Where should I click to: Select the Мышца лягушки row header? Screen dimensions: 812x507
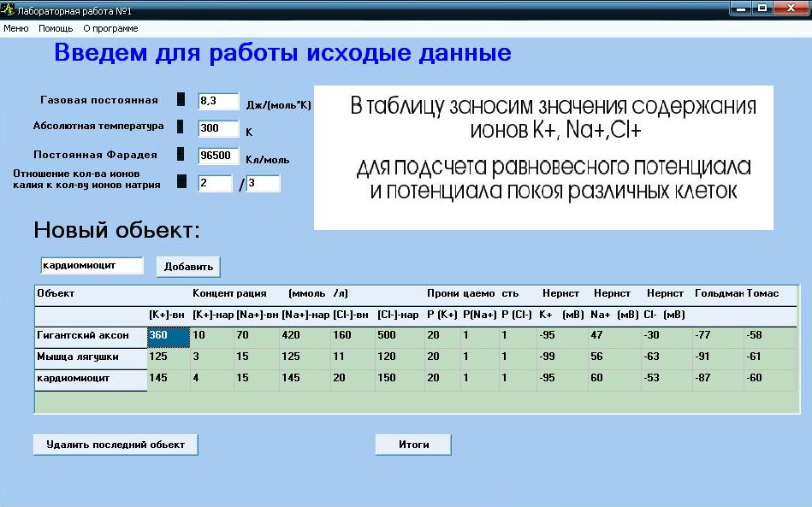click(90, 357)
